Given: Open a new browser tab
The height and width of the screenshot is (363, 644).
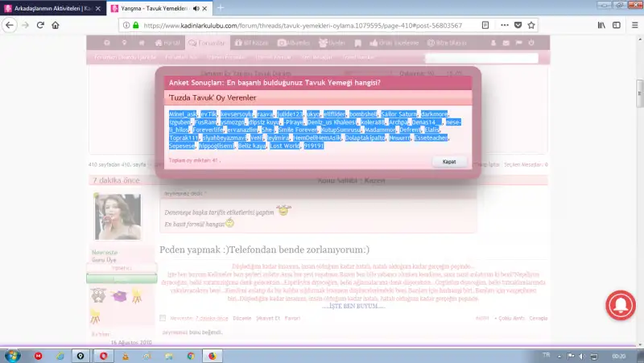Looking at the screenshot, I should tap(220, 8).
